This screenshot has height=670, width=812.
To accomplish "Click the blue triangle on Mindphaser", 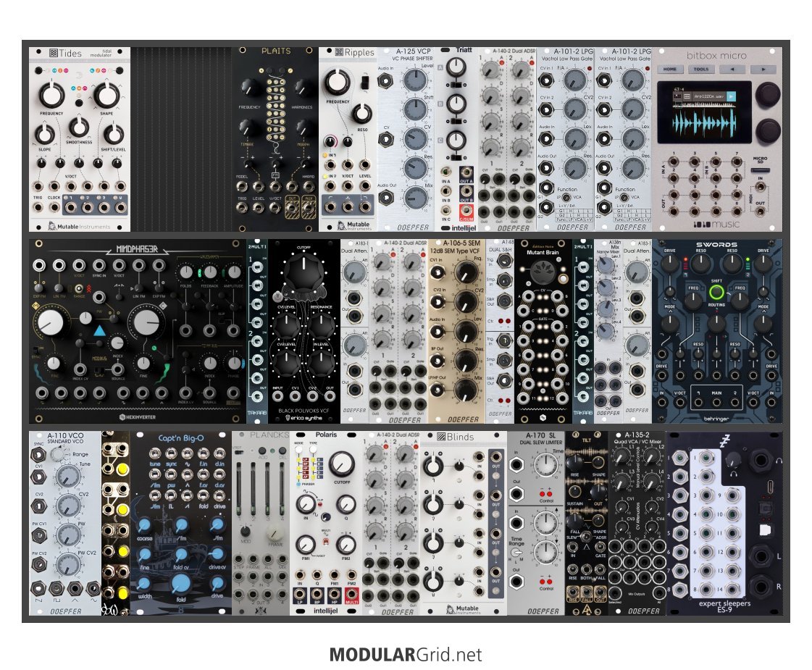I will click(x=101, y=330).
